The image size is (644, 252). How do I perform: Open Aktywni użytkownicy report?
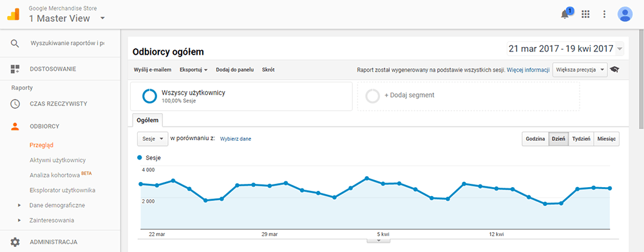58,160
